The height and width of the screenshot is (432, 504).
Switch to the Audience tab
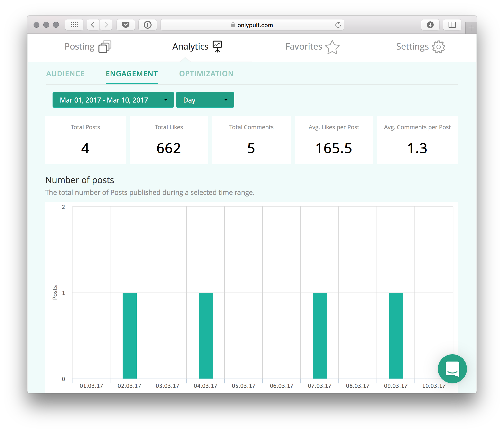click(65, 74)
